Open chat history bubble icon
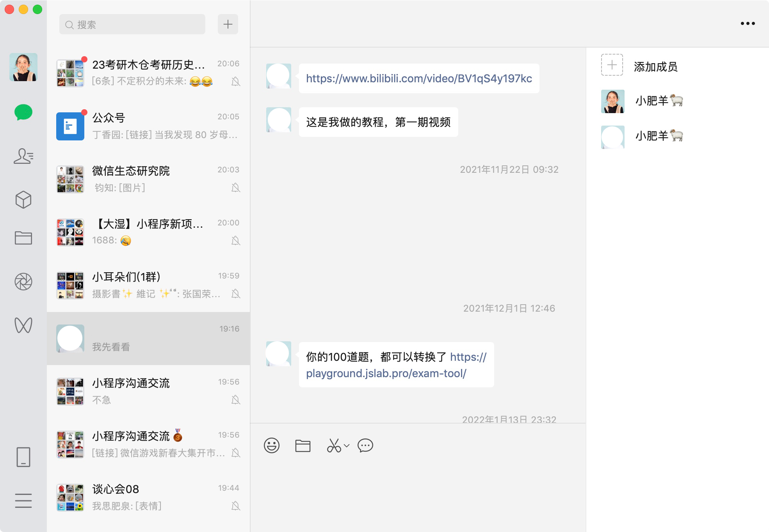 tap(365, 445)
